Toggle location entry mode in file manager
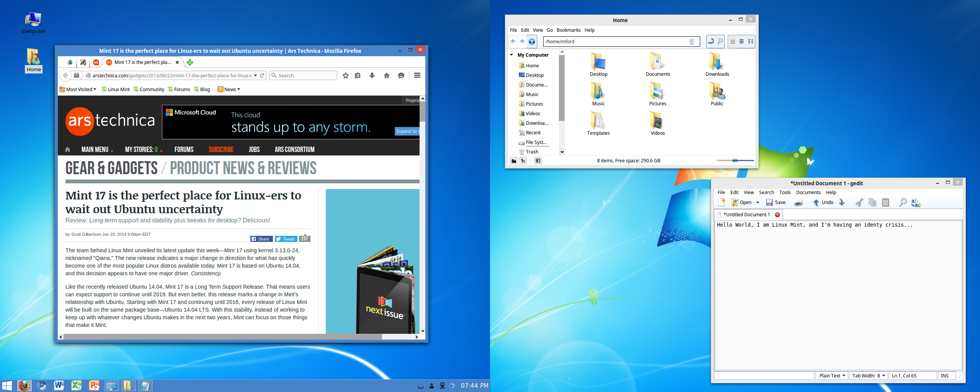The image size is (980, 392). 710,41
